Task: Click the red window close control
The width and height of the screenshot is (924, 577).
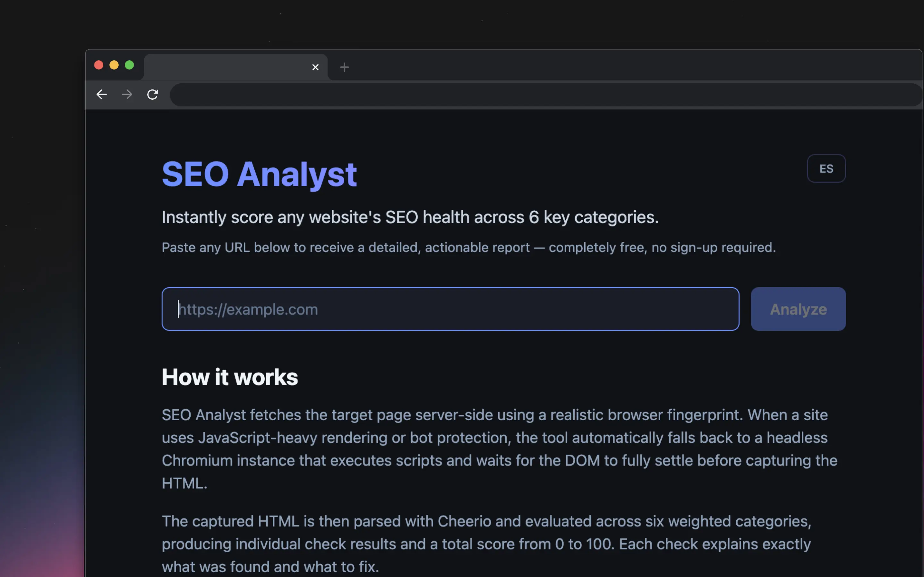Action: [x=98, y=65]
